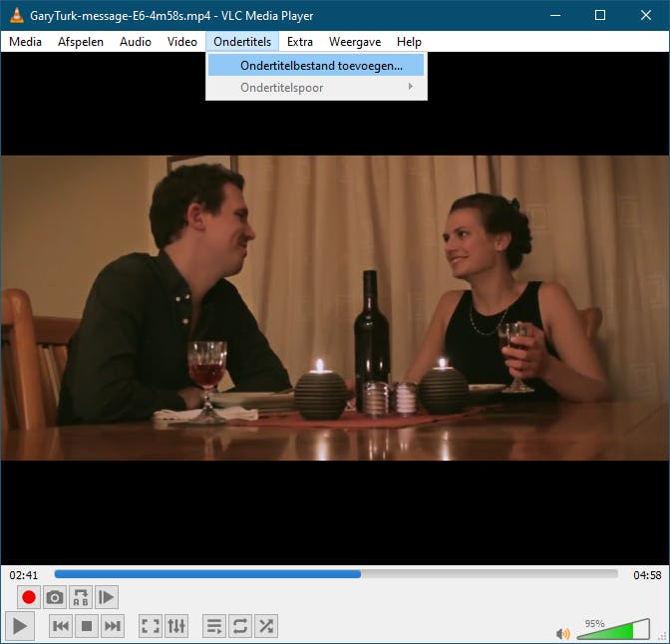Click the red Record button
Viewport: 670px width, 644px height.
click(29, 597)
